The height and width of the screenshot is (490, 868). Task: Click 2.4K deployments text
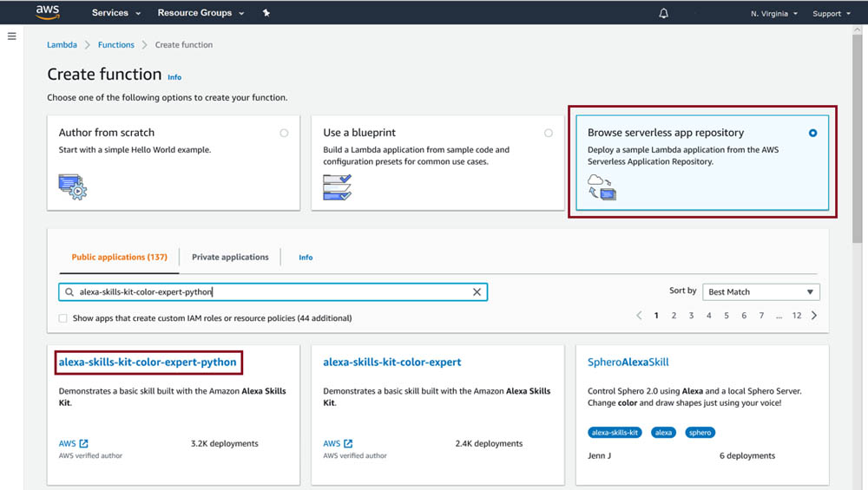489,443
